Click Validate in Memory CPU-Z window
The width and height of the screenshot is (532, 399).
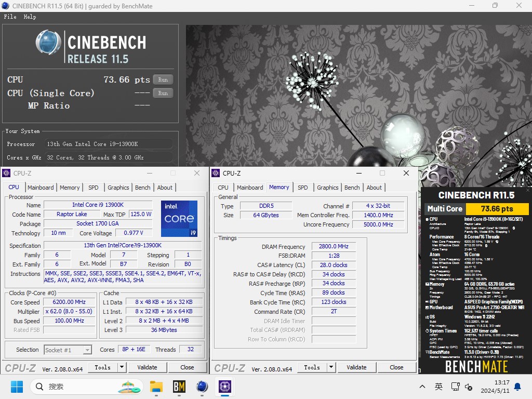356,367
